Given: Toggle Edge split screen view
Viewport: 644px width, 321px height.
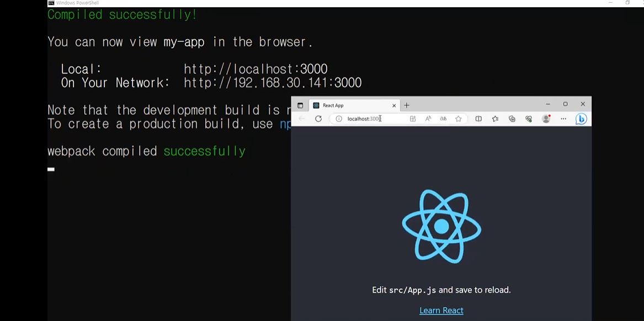Looking at the screenshot, I should tap(478, 119).
